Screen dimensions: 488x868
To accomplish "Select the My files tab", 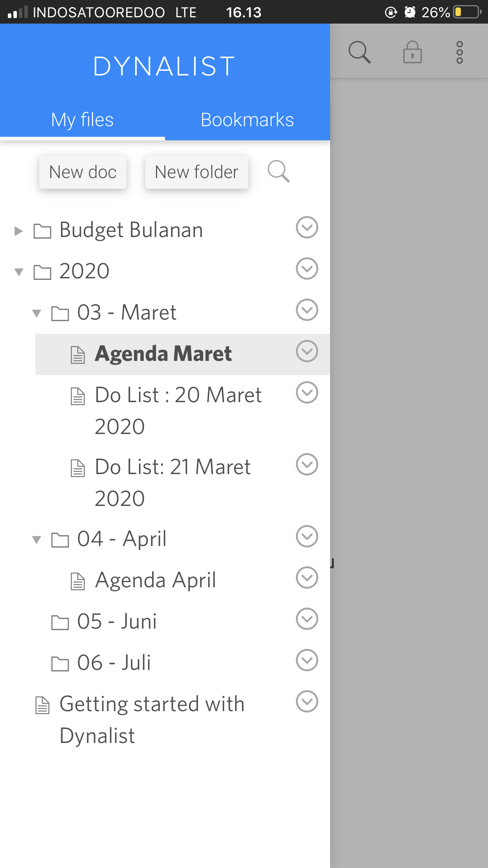I will 82,120.
